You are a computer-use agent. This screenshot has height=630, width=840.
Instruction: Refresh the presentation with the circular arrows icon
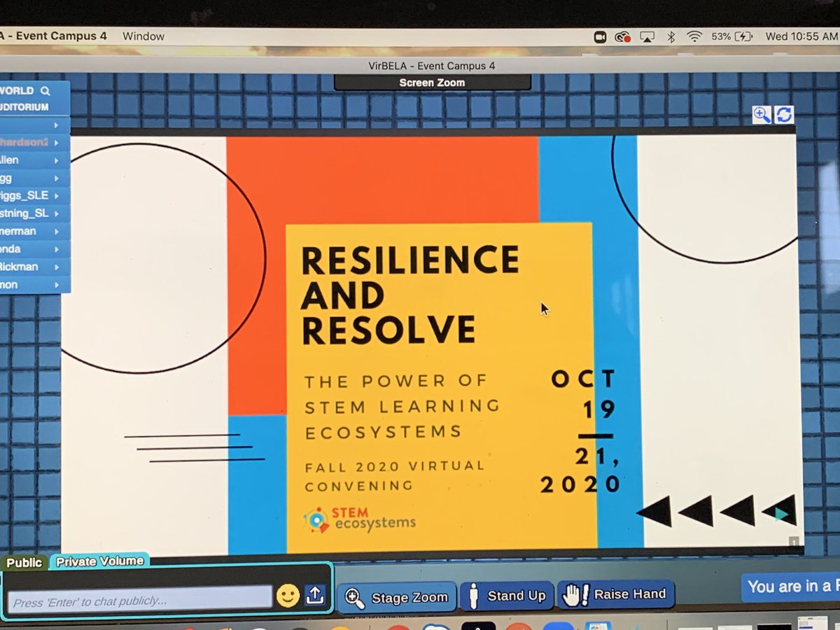coord(784,115)
